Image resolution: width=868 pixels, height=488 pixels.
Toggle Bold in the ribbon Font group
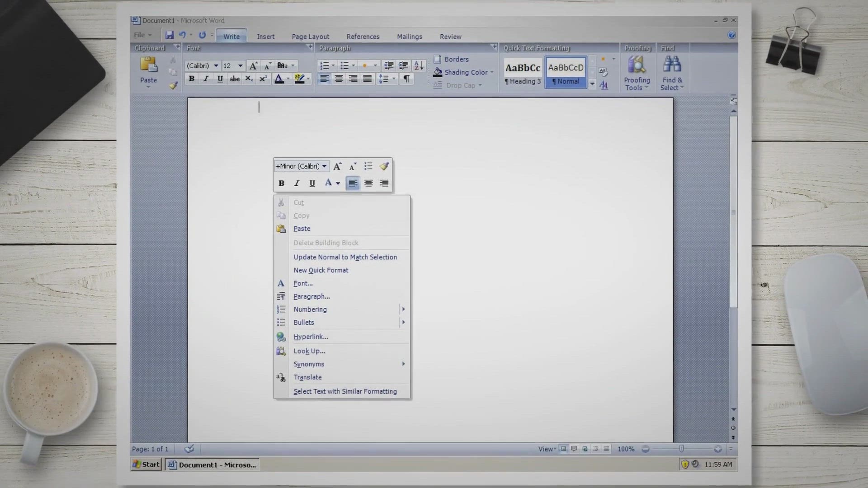click(192, 79)
